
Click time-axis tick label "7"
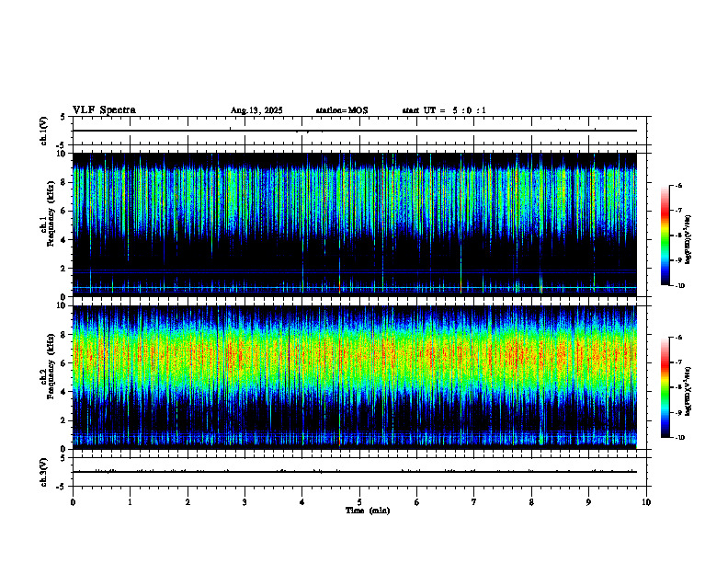point(474,502)
